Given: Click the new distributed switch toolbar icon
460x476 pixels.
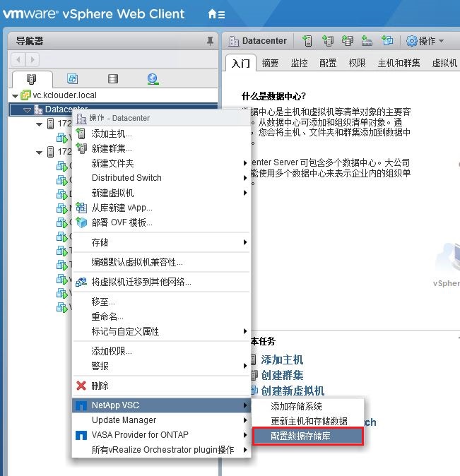Looking at the screenshot, I should coord(367,41).
